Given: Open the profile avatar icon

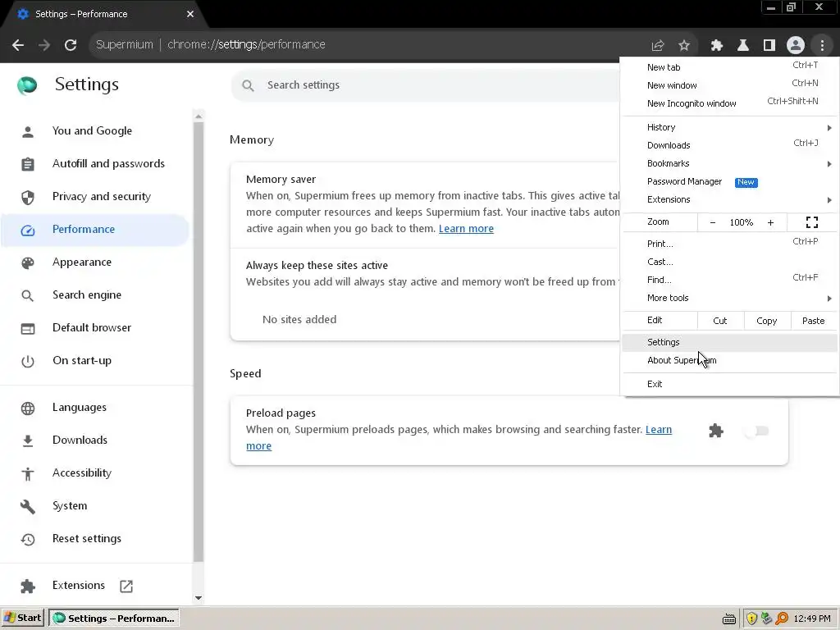Looking at the screenshot, I should pos(796,45).
